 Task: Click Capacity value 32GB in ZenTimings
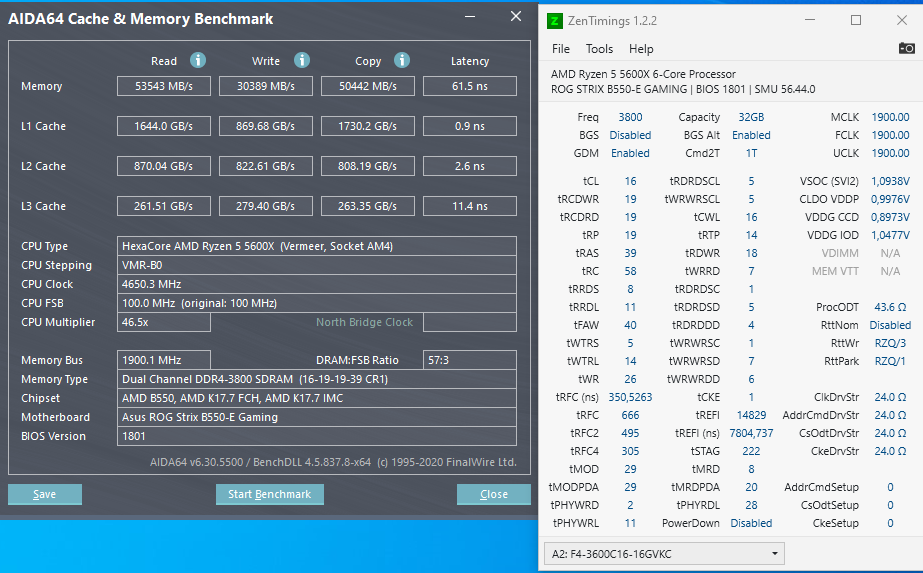coord(751,117)
